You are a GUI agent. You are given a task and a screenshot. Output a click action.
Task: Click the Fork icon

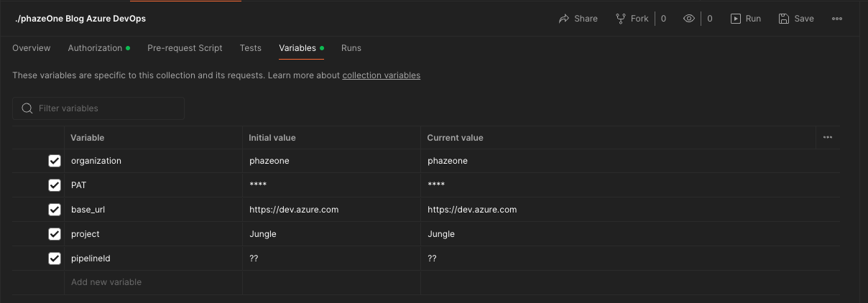(621, 19)
